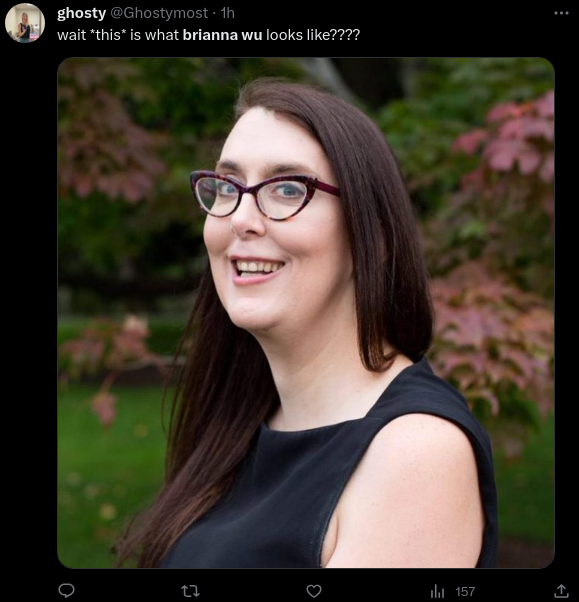Image resolution: width=579 pixels, height=602 pixels.
Task: Open ghosty's profile avatar picture
Action: [x=25, y=23]
